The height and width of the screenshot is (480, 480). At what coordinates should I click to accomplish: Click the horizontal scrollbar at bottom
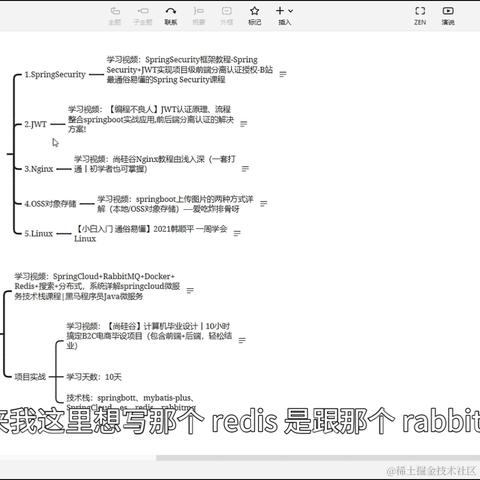318,458
